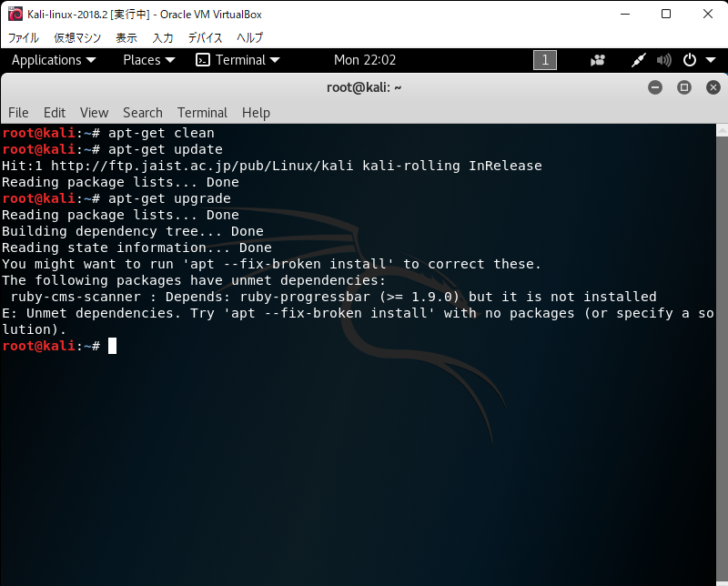Open the terminal Search menu

[x=143, y=113]
